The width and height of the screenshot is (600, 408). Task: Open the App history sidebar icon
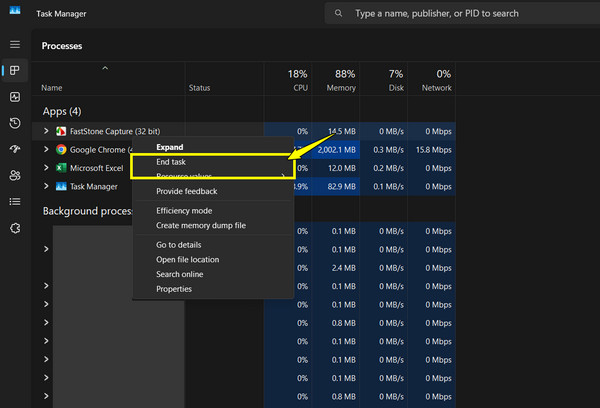[x=15, y=123]
